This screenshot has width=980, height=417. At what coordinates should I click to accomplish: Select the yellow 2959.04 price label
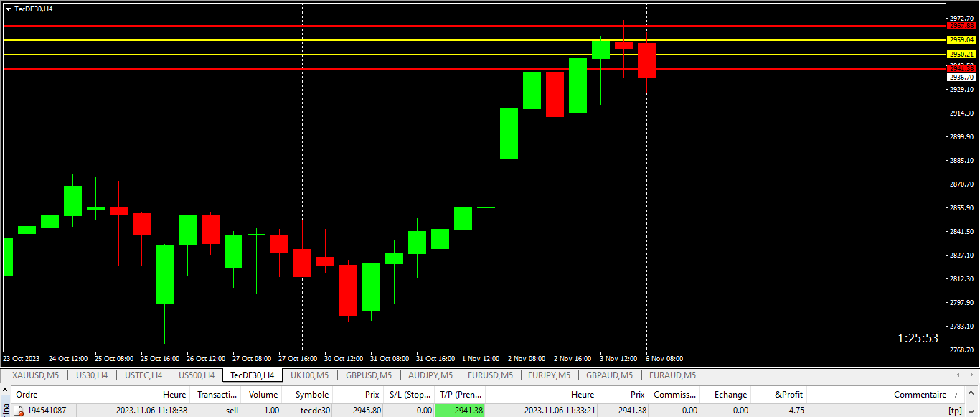(x=961, y=40)
